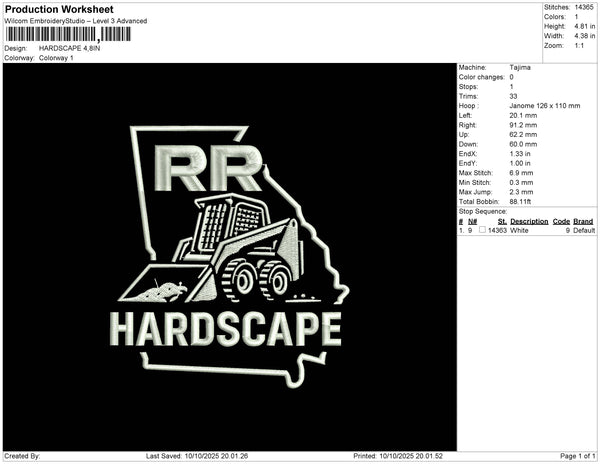Click the 'St.' column header
Viewport: 600px width, 464px height.
point(502,221)
